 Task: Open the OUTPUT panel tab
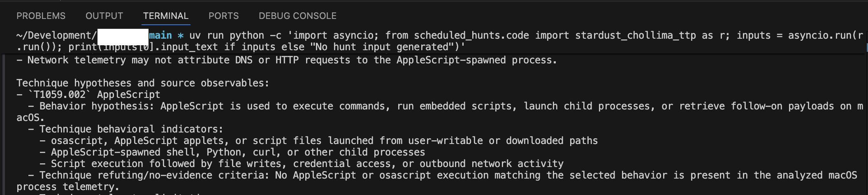tap(104, 16)
